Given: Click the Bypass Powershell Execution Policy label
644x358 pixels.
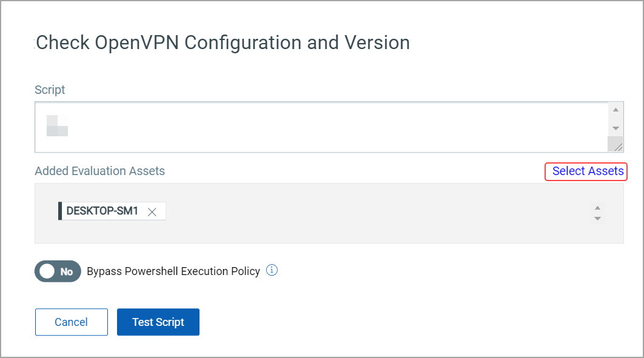Looking at the screenshot, I should point(173,271).
